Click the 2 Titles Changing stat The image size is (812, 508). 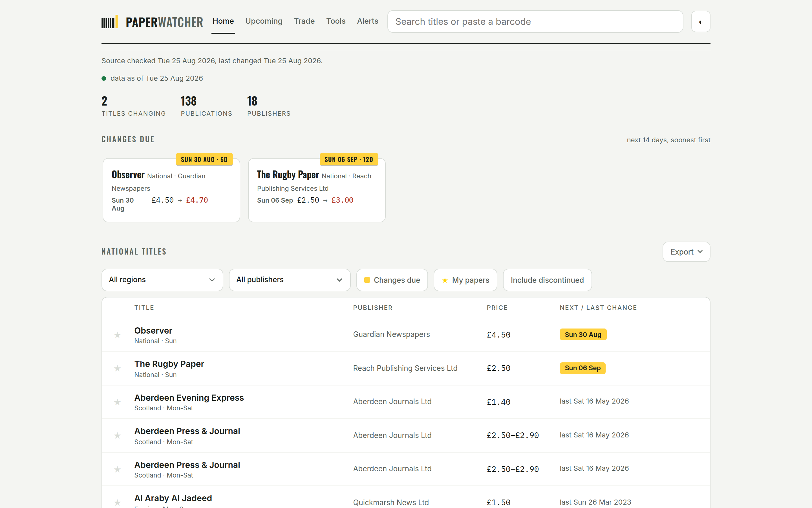[x=134, y=106]
